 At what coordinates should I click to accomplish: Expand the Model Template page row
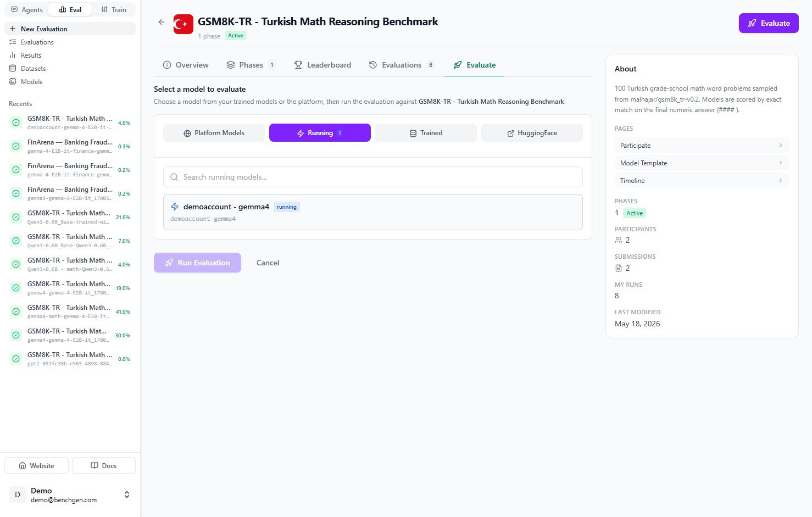702,163
